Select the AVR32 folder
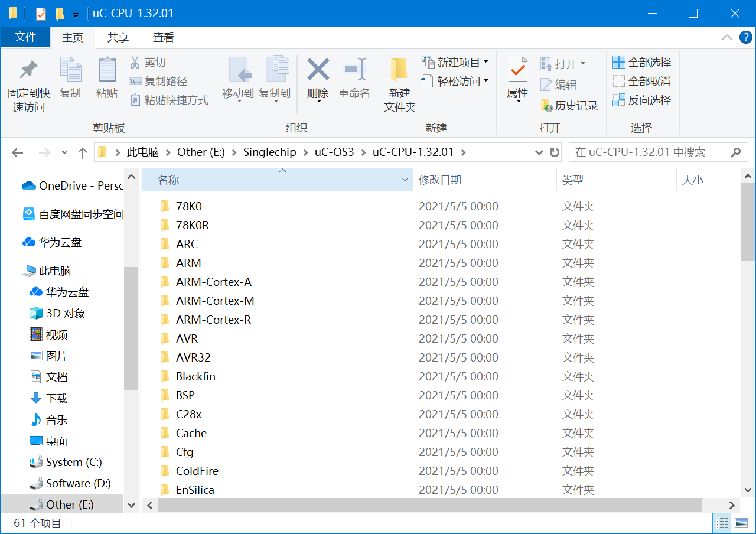This screenshot has height=534, width=756. (x=193, y=357)
